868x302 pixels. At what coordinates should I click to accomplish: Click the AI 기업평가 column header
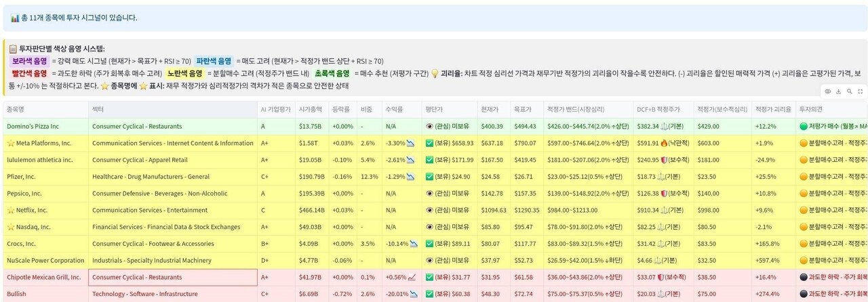275,109
